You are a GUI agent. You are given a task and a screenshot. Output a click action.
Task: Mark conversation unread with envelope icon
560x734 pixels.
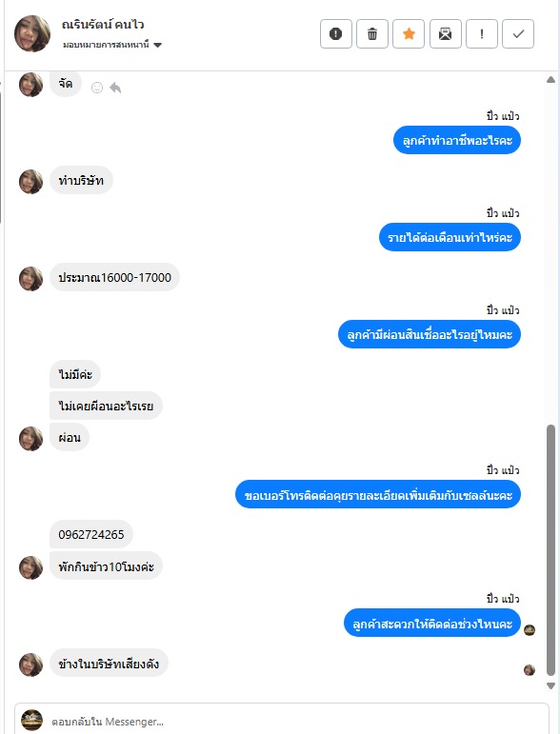pyautogui.click(x=446, y=33)
